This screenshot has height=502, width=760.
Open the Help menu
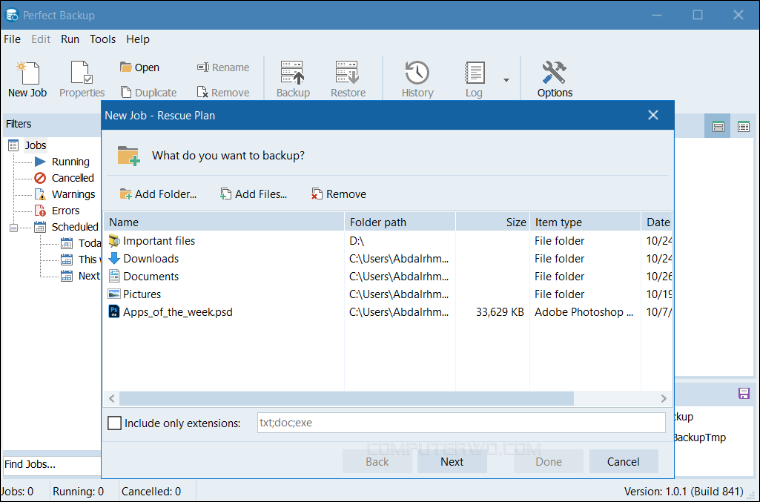138,39
